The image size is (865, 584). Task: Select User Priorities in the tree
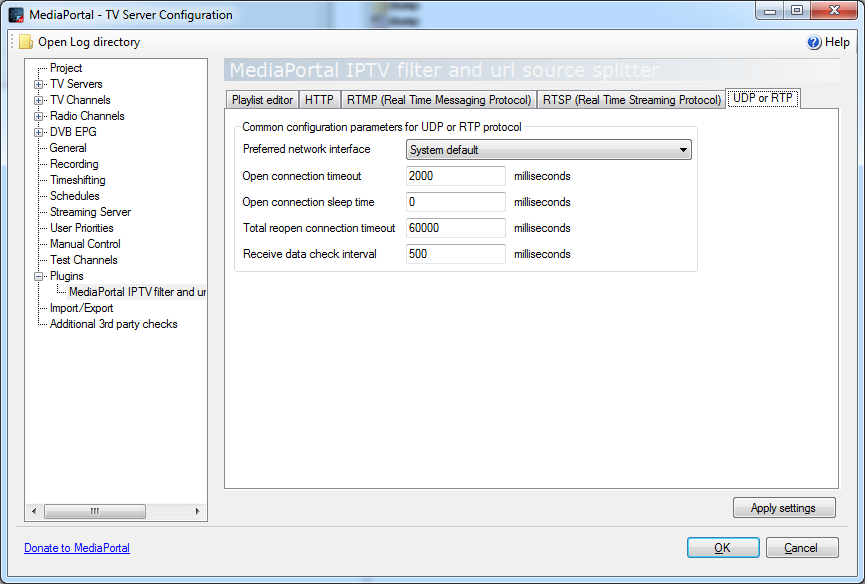pos(82,228)
